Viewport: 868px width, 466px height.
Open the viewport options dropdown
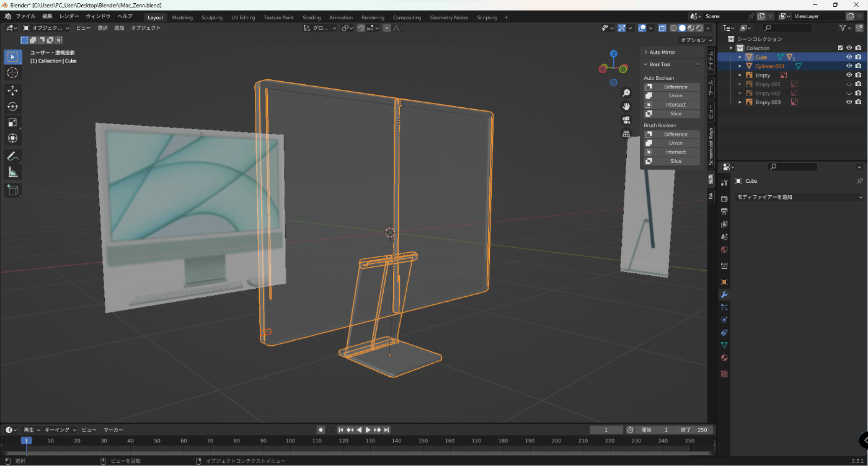point(697,40)
